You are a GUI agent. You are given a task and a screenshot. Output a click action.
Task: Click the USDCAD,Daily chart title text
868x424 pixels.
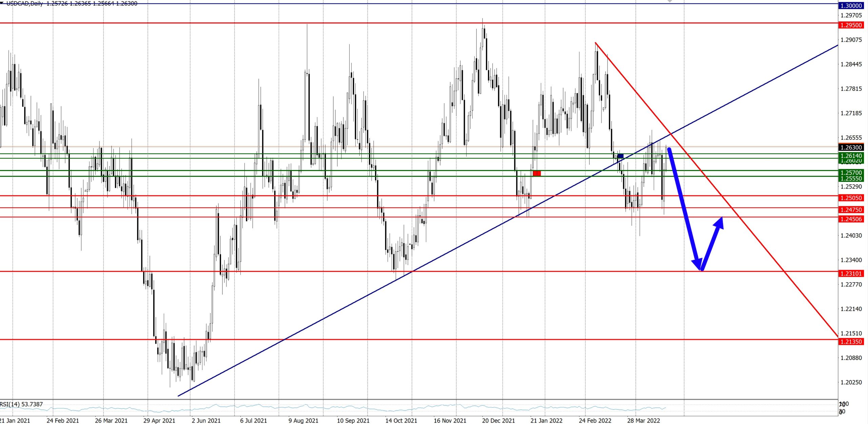coord(24,4)
